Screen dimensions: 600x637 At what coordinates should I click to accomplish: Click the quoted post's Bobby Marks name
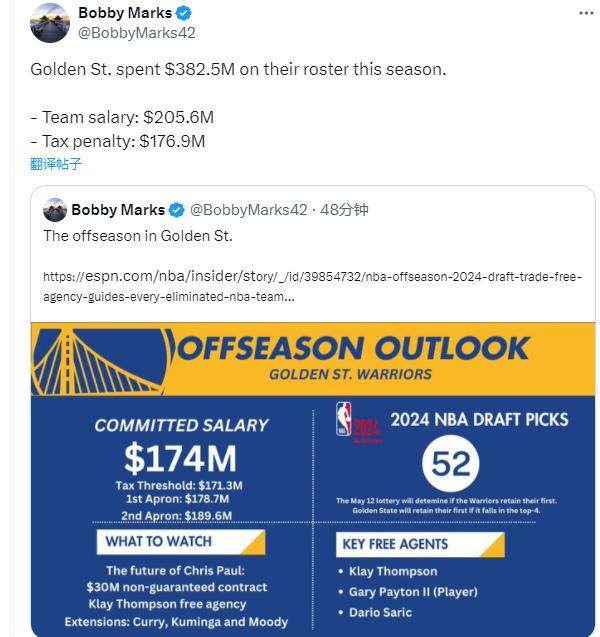(x=117, y=210)
